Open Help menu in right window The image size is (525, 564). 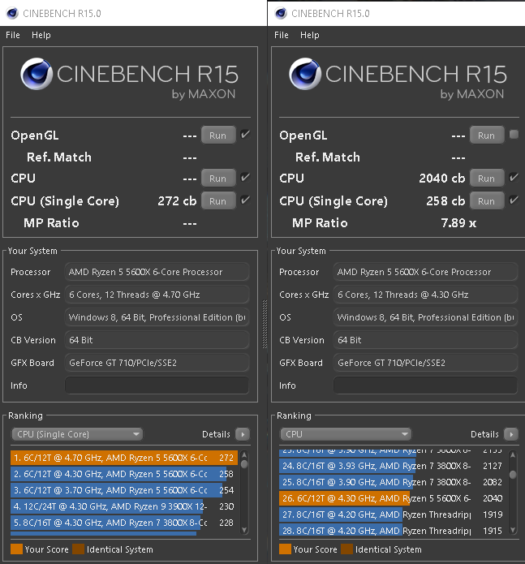click(310, 35)
